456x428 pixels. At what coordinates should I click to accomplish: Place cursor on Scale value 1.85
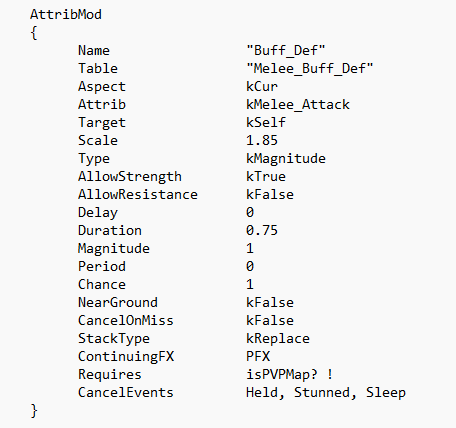pos(262,140)
